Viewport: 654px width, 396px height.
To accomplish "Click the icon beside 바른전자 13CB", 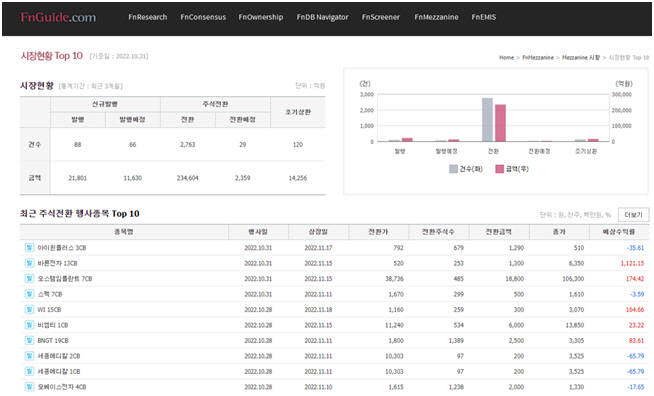I will (x=29, y=263).
